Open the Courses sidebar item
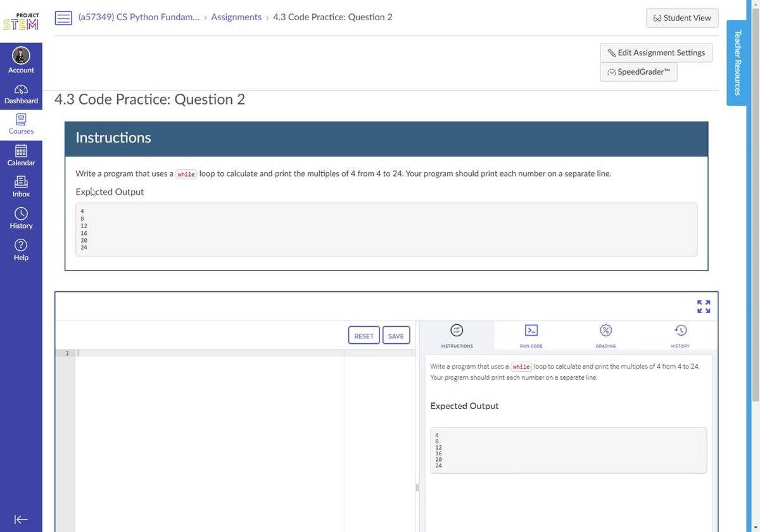Image resolution: width=760 pixels, height=532 pixels. pyautogui.click(x=21, y=124)
